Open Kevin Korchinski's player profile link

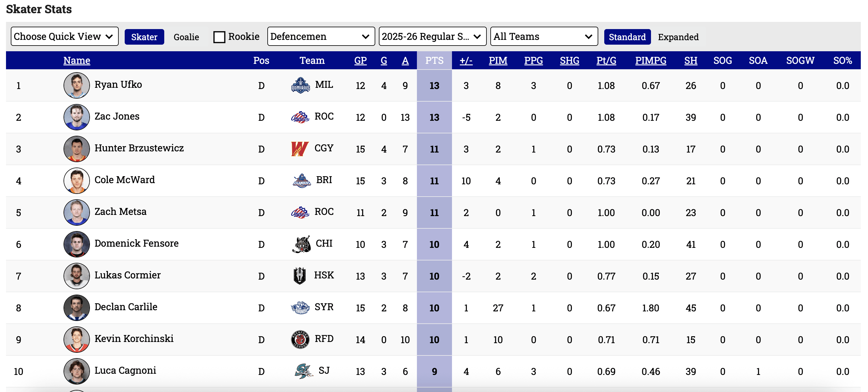click(x=134, y=338)
